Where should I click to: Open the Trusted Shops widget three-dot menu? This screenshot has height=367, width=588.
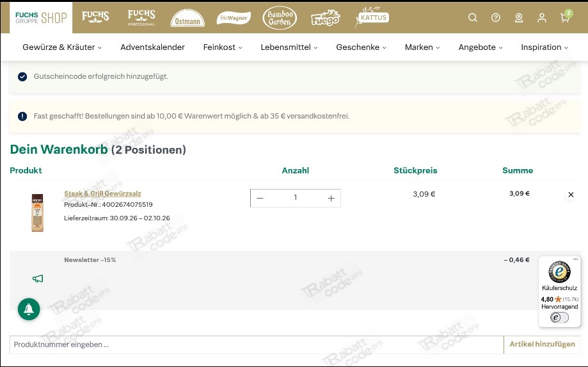(576, 259)
